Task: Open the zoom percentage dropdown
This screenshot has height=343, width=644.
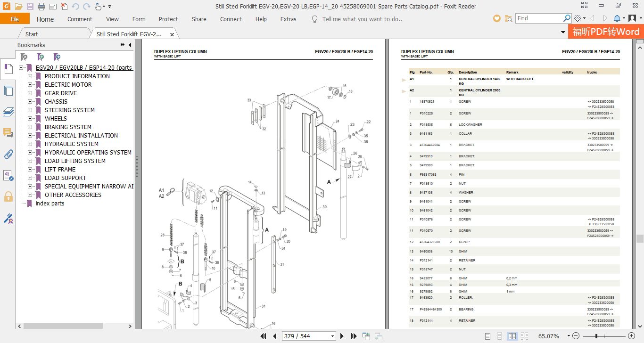Action: 569,336
